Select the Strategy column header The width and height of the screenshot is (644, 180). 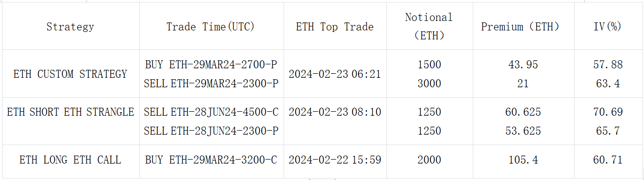pos(70,27)
